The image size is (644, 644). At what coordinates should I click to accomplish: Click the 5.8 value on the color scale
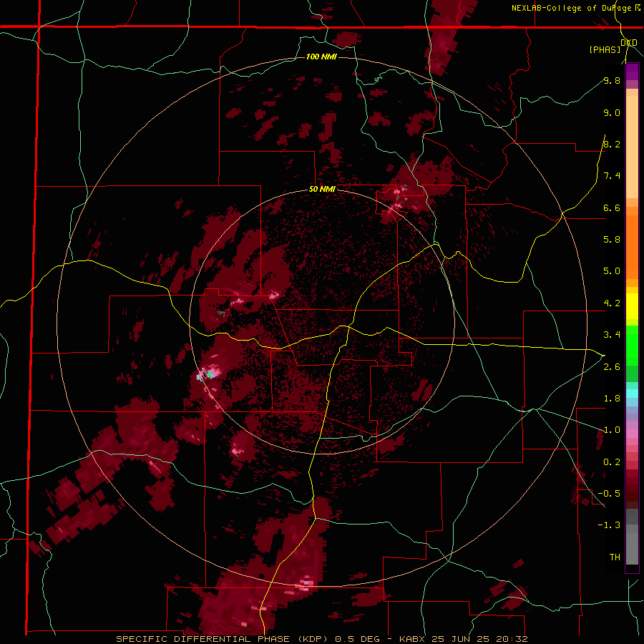(612, 239)
